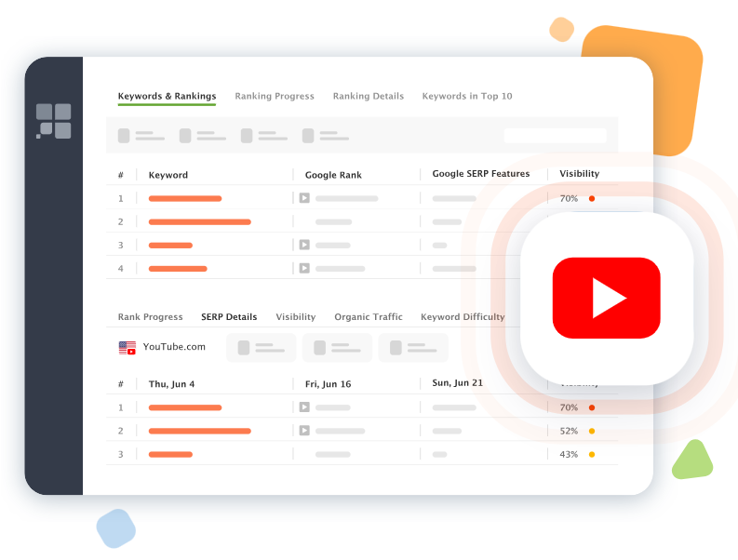The width and height of the screenshot is (738, 560).
Task: Click red status dot in lower 70% row
Action: pos(592,407)
